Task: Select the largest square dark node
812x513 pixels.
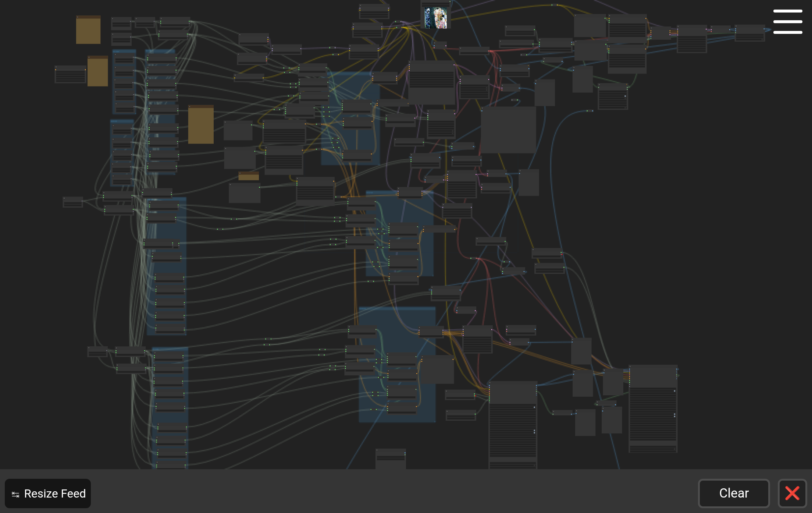Action: [x=508, y=130]
